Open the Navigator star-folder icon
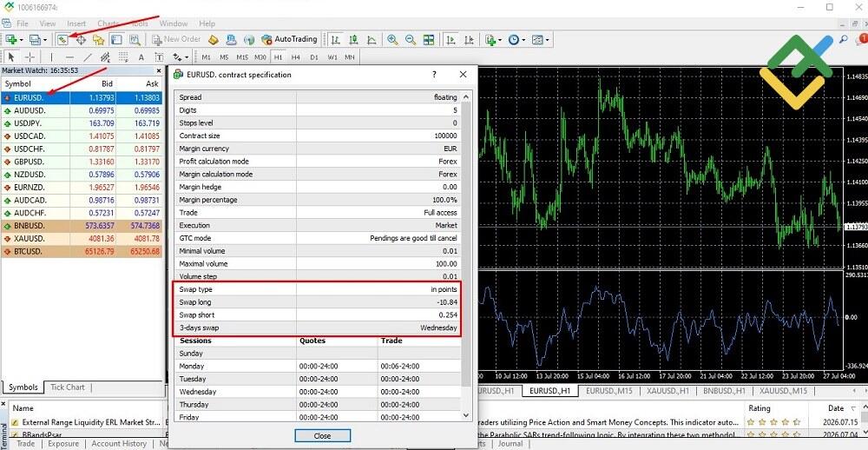 [x=99, y=39]
